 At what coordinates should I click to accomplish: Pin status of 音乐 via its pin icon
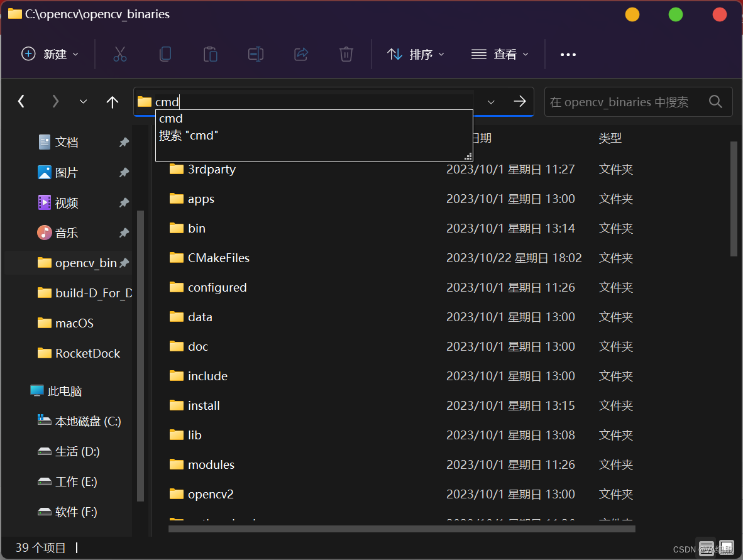click(124, 233)
